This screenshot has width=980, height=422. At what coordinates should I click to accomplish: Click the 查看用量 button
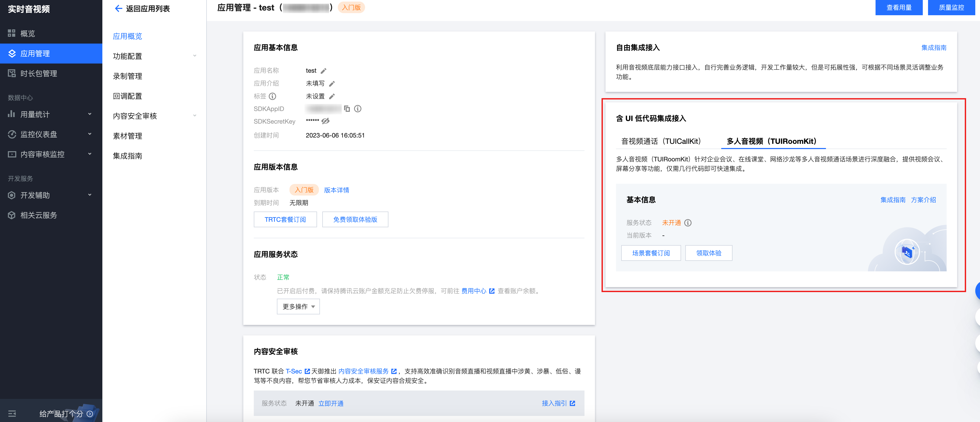click(899, 7)
